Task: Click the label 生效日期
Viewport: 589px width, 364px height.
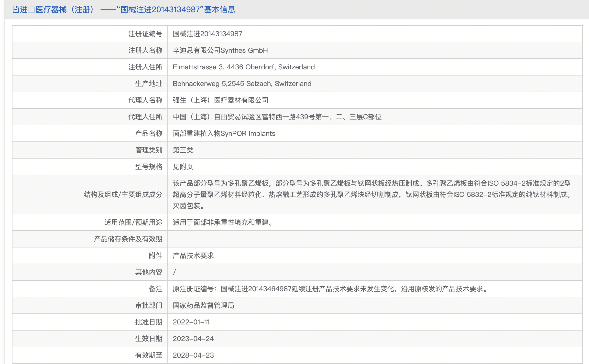Action: (x=149, y=339)
